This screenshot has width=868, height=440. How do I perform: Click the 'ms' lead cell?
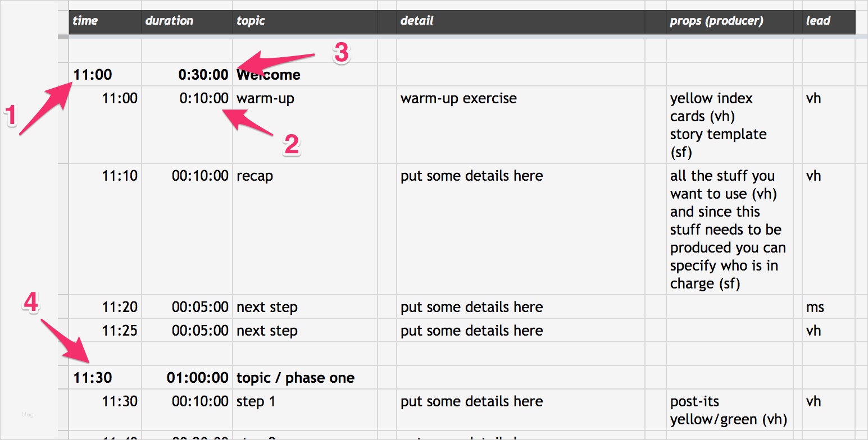(815, 308)
